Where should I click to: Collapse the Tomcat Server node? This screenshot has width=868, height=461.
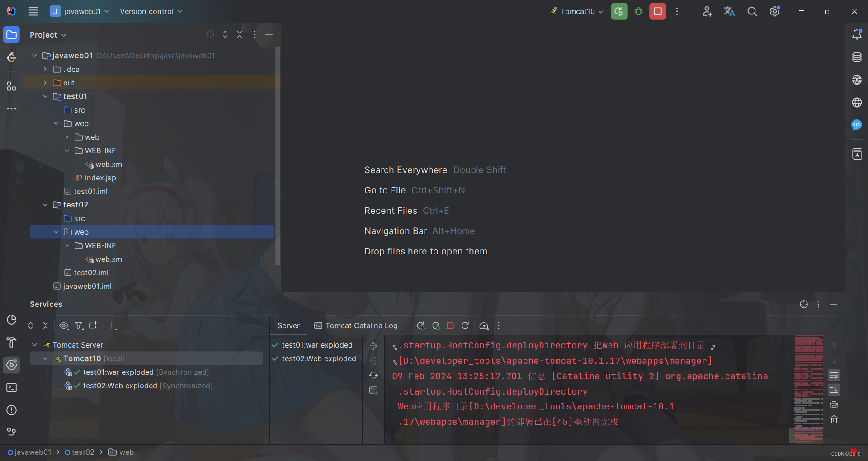coord(34,345)
